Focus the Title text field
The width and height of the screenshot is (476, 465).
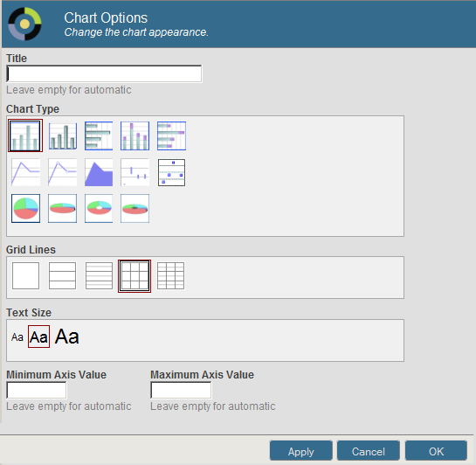coord(104,73)
